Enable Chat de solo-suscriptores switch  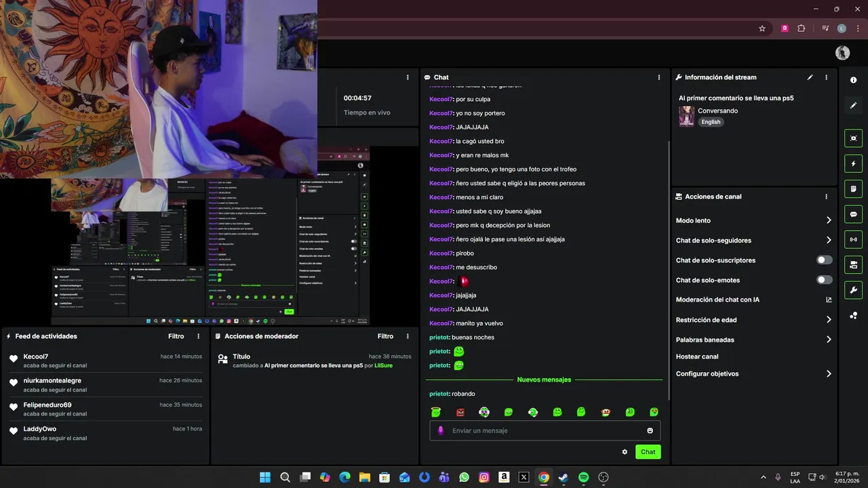pos(825,260)
